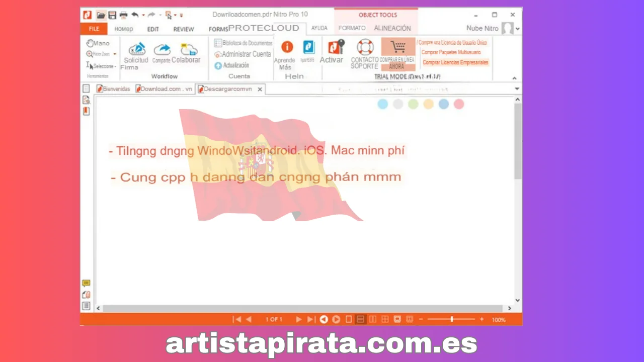Click the Aprende Más info icon
644x362 pixels.
(x=287, y=47)
